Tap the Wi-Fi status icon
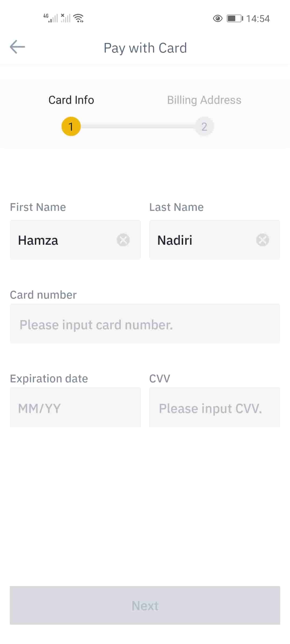290x644 pixels. coord(79,18)
